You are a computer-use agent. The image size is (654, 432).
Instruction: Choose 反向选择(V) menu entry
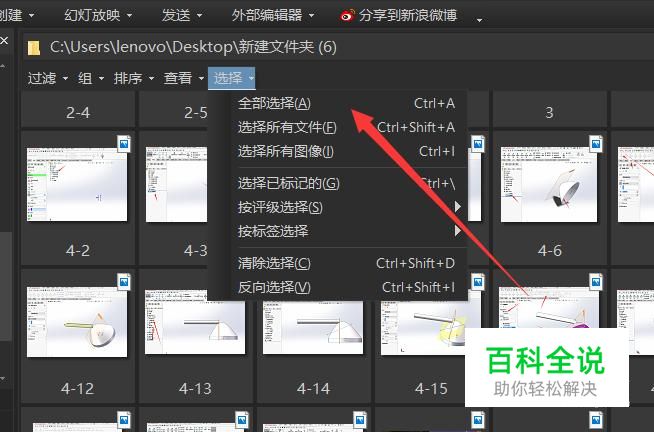(x=347, y=287)
